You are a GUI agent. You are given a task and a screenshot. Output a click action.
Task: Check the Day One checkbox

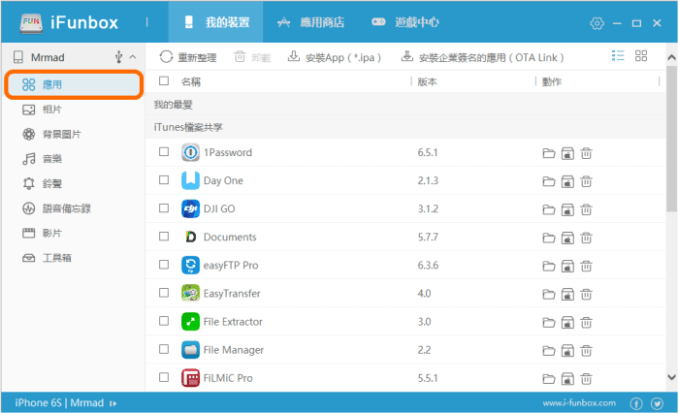tap(164, 180)
